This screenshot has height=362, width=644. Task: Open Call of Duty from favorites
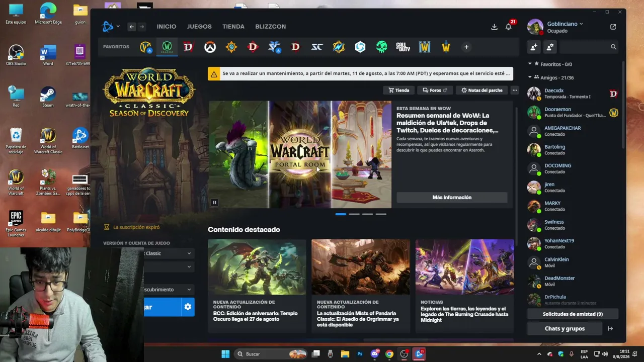pyautogui.click(x=403, y=47)
